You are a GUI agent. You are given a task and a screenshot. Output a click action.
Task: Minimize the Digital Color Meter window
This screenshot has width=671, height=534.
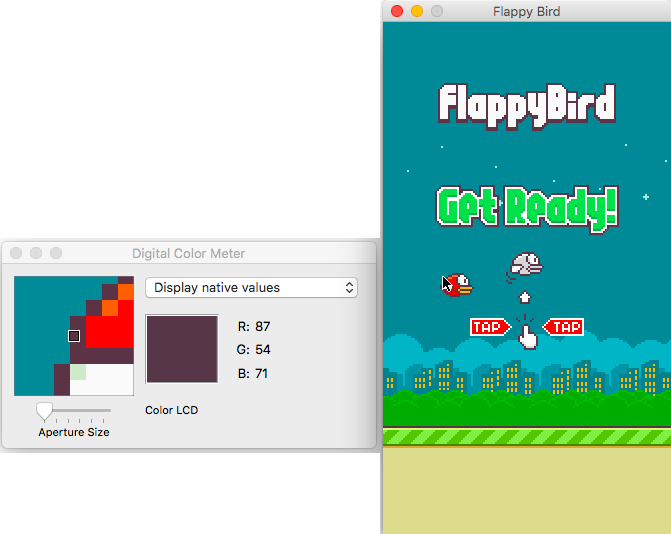point(36,253)
